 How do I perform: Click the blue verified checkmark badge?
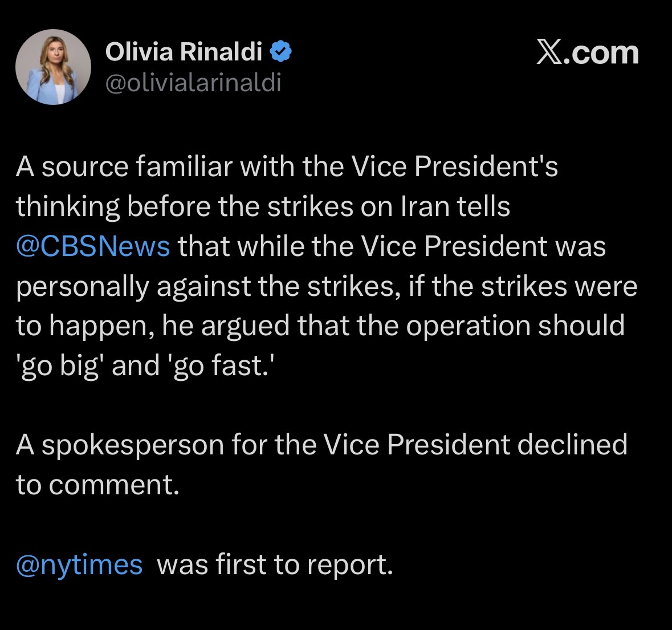[x=280, y=52]
